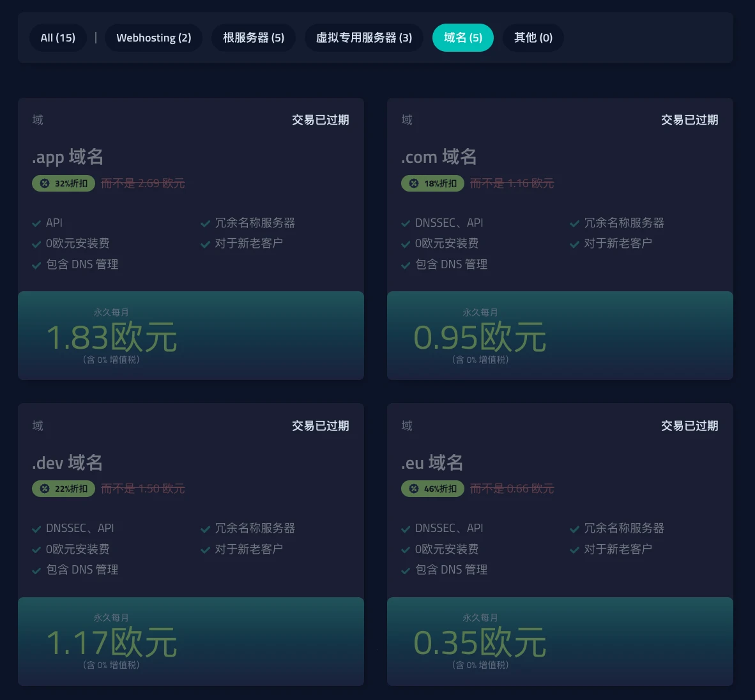The height and width of the screenshot is (700, 755).
Task: Click the 0.95欧元 price panel for .com
Action: coord(560,335)
